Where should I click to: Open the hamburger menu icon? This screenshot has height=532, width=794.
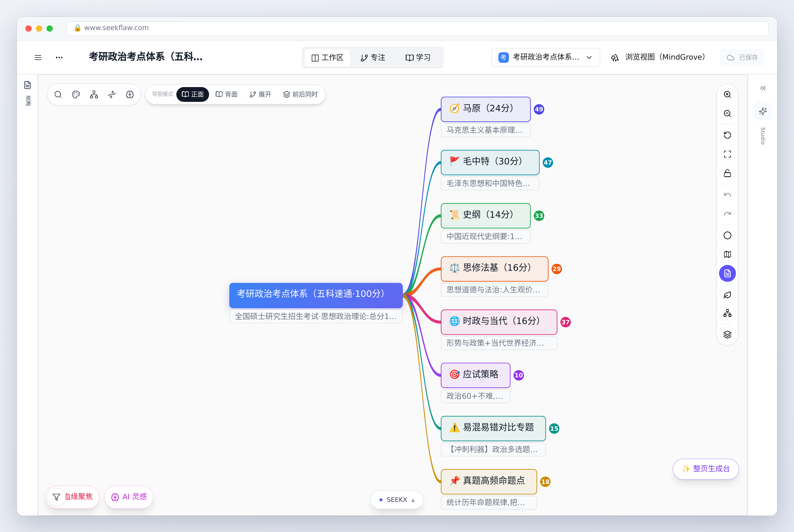point(38,58)
